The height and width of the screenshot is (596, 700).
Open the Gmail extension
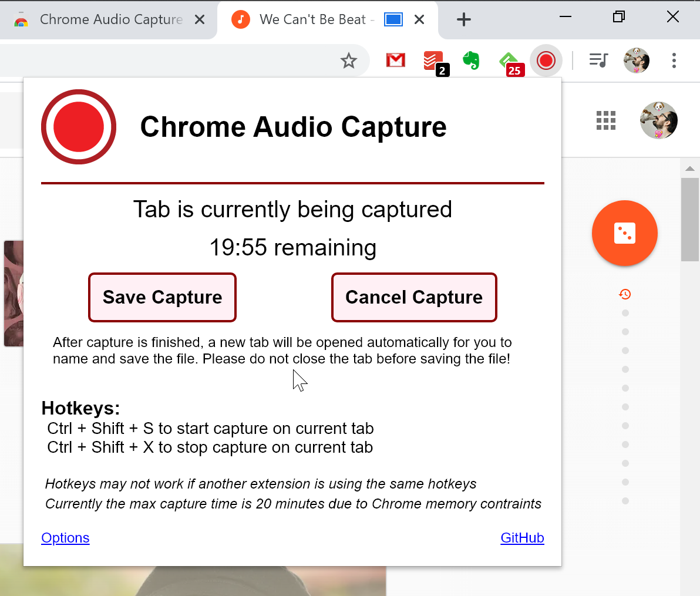click(x=395, y=60)
